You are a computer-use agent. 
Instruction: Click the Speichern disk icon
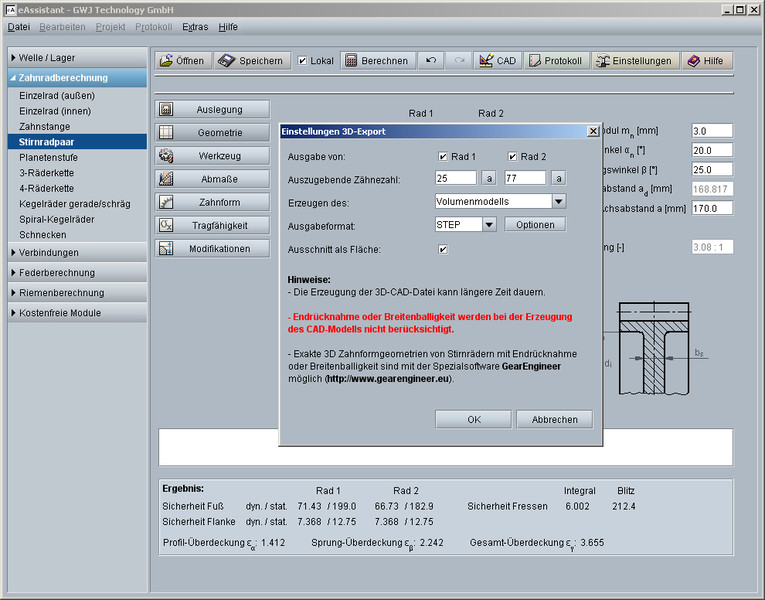225,61
